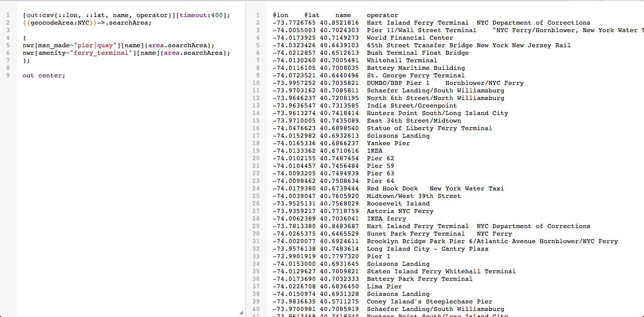Click longitude -74.0153000 on line 34
The height and width of the screenshot is (317, 644).
(294, 264)
